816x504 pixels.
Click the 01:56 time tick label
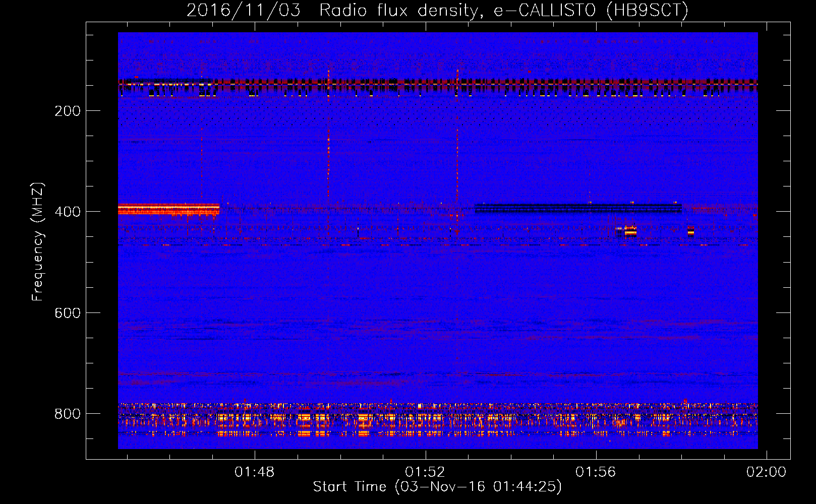(x=596, y=472)
